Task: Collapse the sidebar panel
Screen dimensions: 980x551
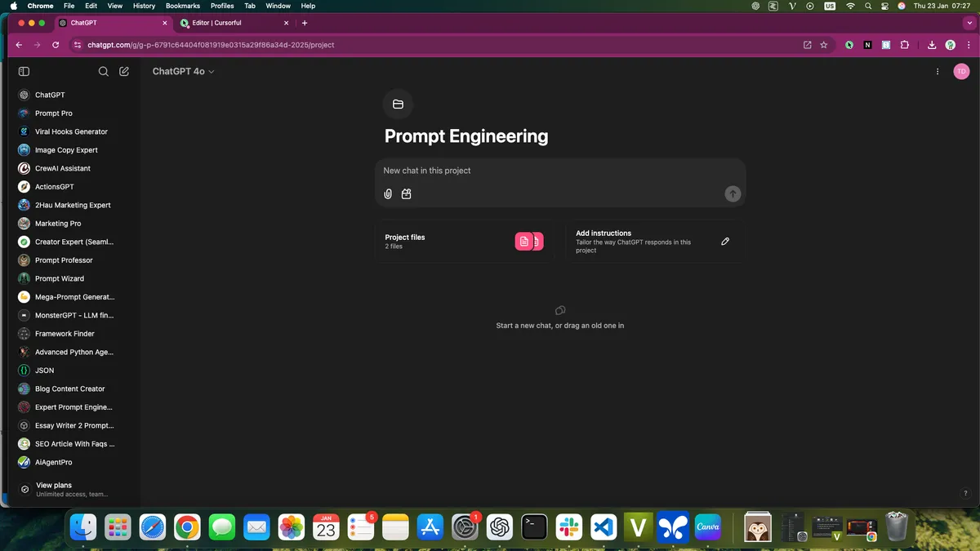Action: point(24,71)
